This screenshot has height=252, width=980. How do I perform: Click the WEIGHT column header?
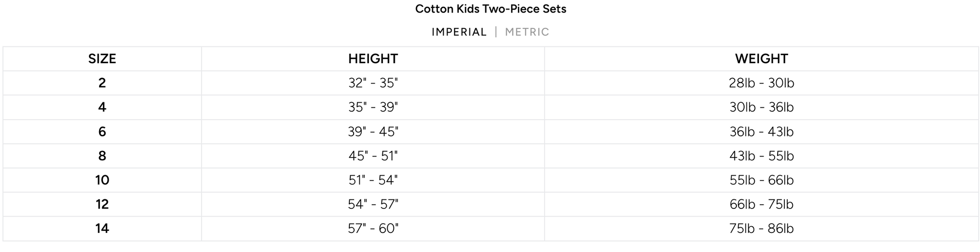pos(761,59)
